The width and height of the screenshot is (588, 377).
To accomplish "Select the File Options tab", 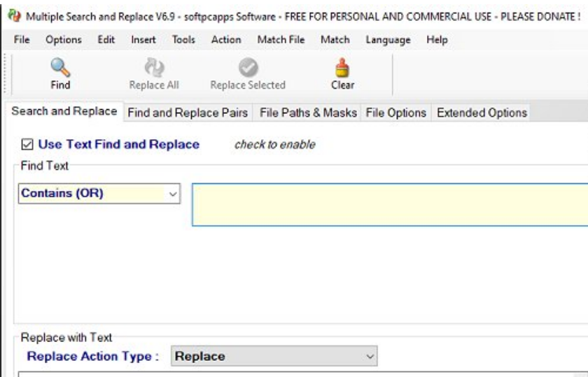I will tap(396, 113).
